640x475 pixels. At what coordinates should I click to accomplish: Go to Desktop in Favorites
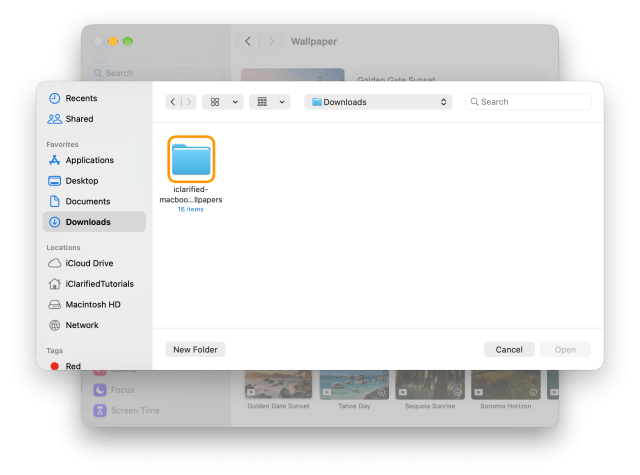coord(94,181)
